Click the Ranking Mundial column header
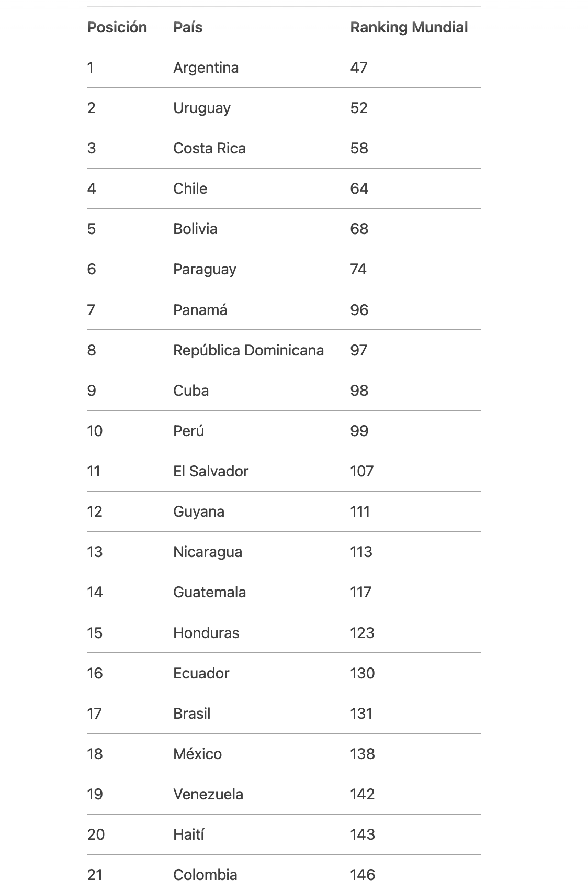The image size is (588, 891). click(409, 27)
